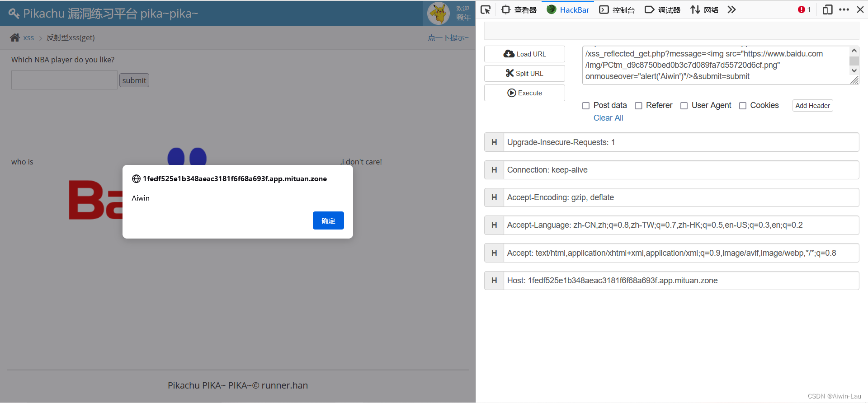
Task: Switch to the HackBar tab
Action: (x=568, y=9)
